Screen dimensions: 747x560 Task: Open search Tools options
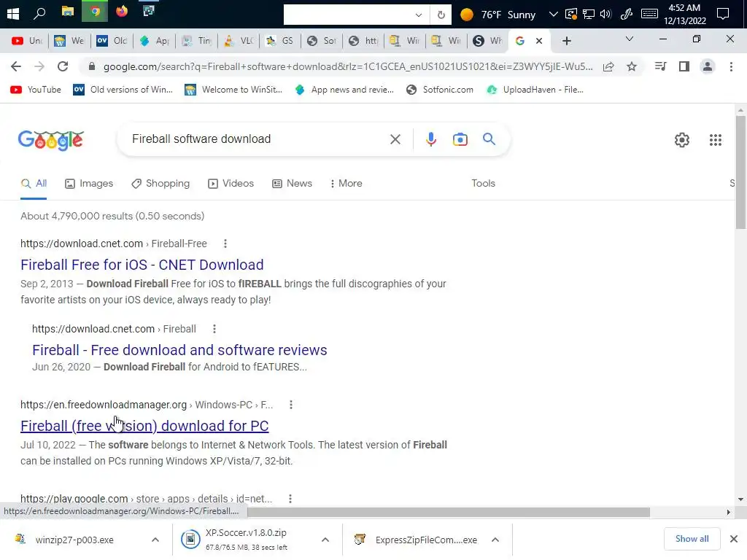[483, 183]
